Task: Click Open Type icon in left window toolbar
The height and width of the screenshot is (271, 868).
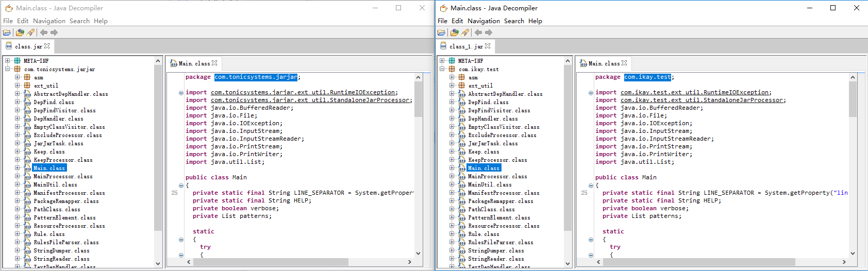Action: [x=20, y=32]
